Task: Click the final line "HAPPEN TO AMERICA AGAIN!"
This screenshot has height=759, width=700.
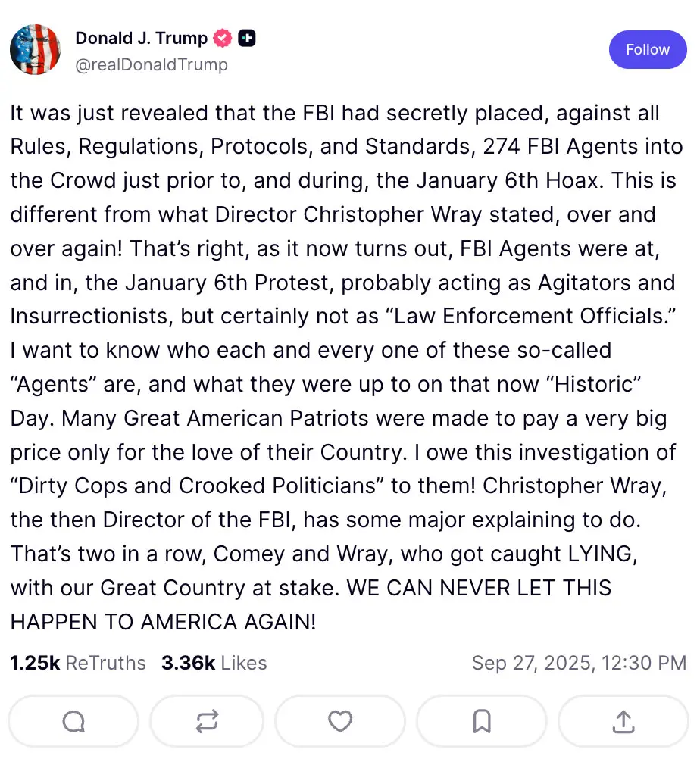Action: (163, 621)
